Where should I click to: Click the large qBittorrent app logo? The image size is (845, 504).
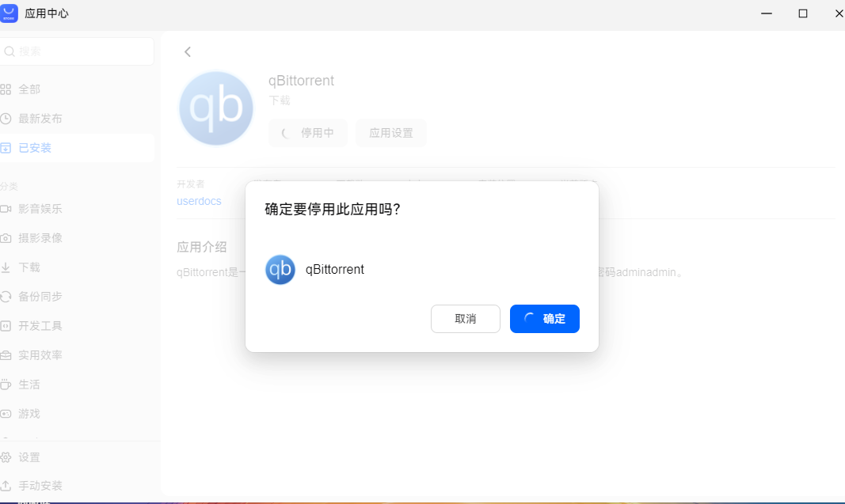216,108
